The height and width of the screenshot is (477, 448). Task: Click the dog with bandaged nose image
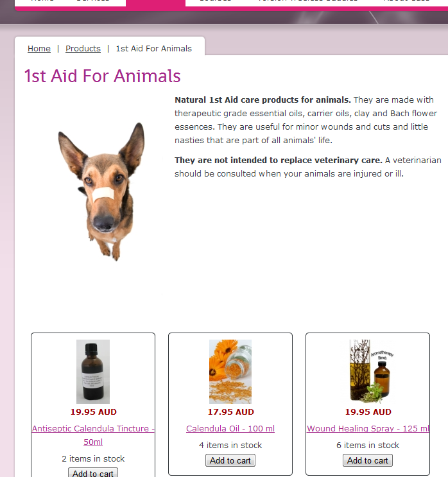[101, 192]
